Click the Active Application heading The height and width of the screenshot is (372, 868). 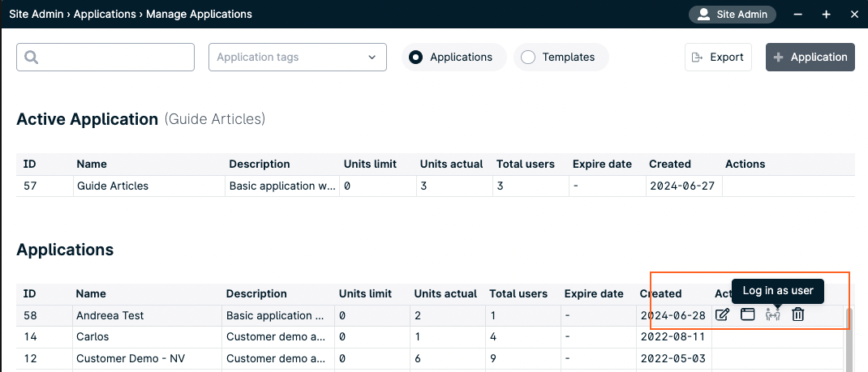pyautogui.click(x=88, y=119)
